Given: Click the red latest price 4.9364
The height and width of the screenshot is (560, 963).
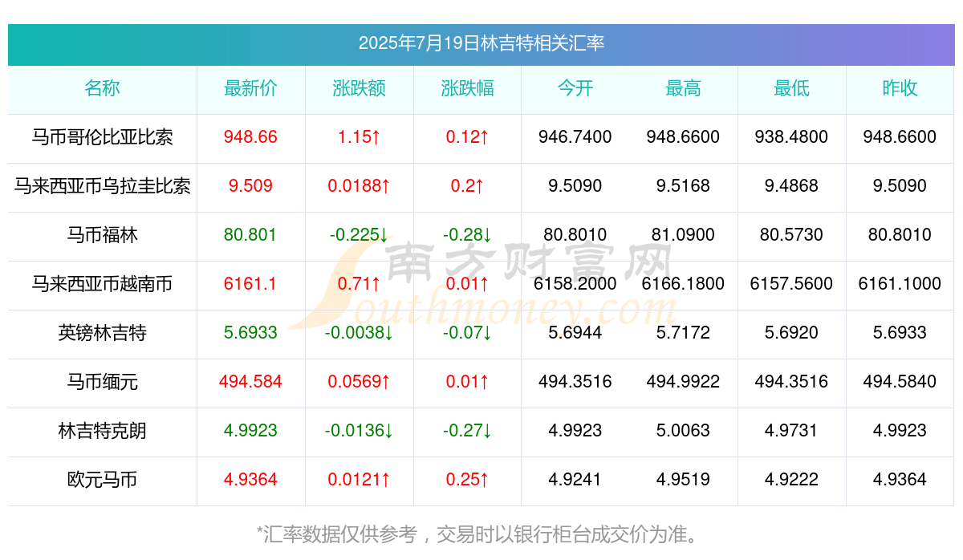Looking at the screenshot, I should click(x=250, y=480).
